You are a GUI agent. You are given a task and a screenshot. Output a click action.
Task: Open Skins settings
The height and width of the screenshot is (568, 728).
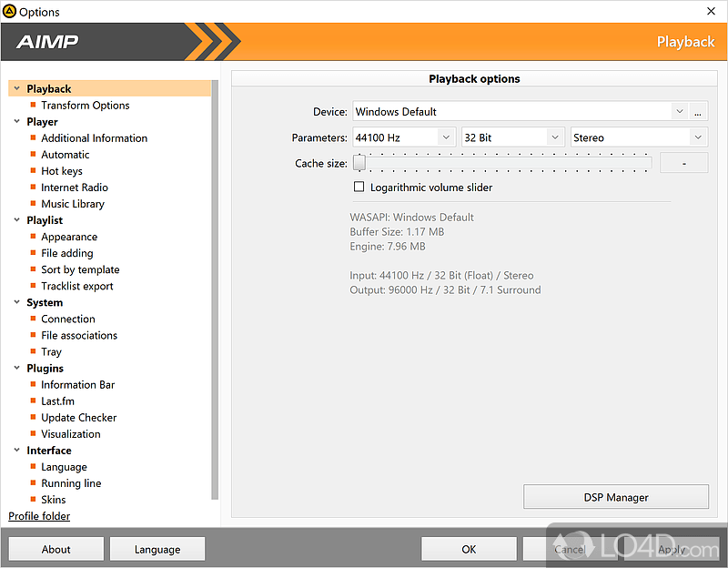pos(54,499)
